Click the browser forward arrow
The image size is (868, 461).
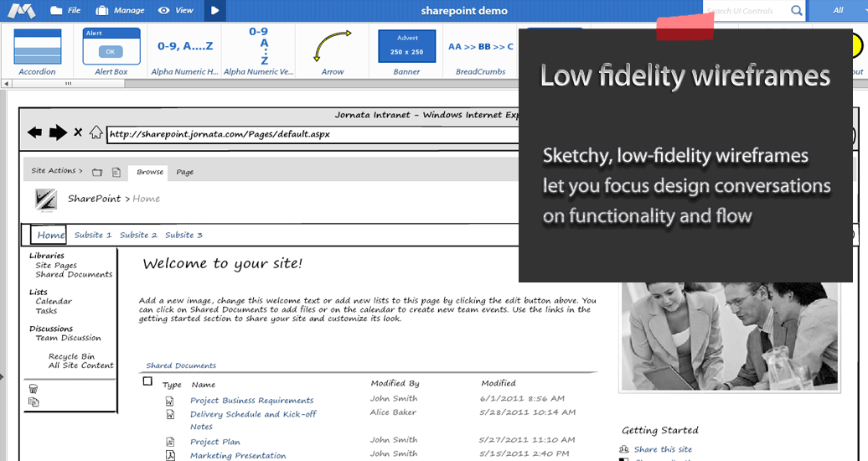[58, 133]
